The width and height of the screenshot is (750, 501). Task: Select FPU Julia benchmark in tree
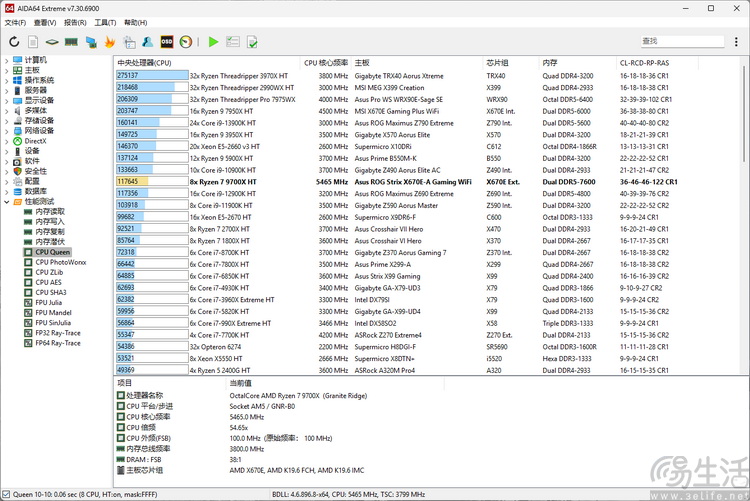(x=49, y=302)
